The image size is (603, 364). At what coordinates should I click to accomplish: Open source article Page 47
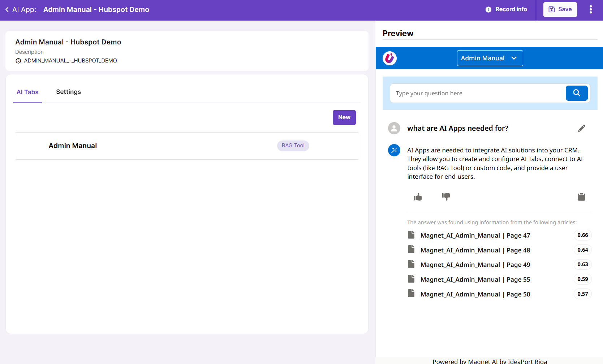[x=475, y=235]
